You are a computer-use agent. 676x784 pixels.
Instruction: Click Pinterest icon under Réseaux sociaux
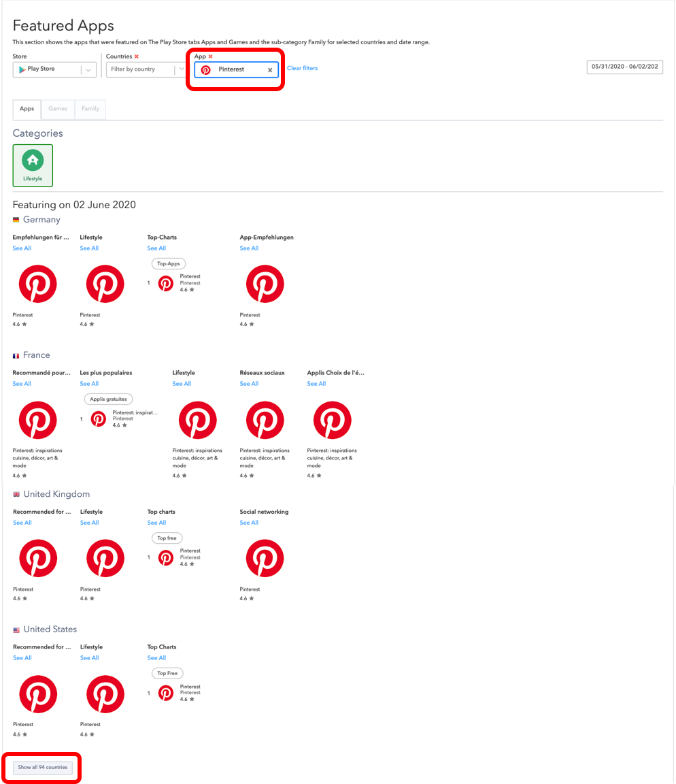265,420
